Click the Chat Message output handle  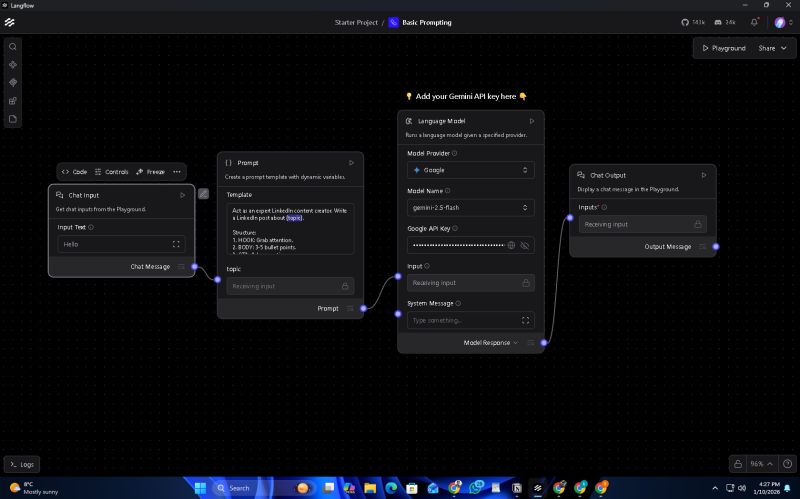(x=194, y=266)
